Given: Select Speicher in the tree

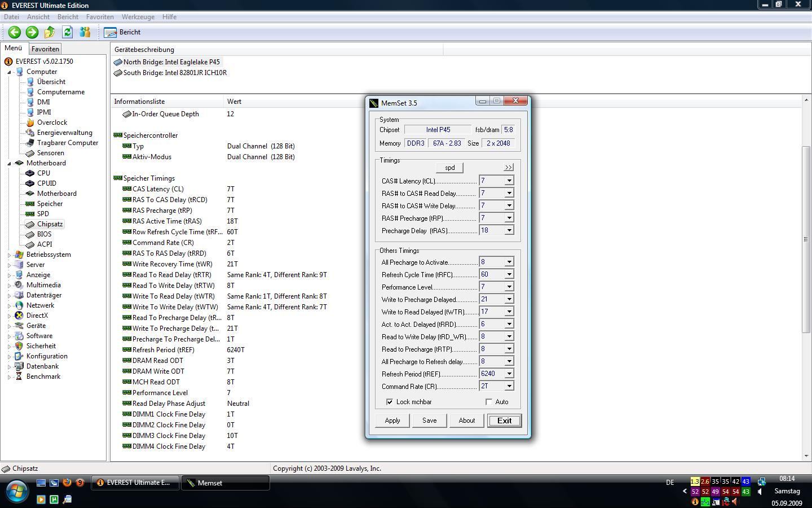Looking at the screenshot, I should 50,204.
